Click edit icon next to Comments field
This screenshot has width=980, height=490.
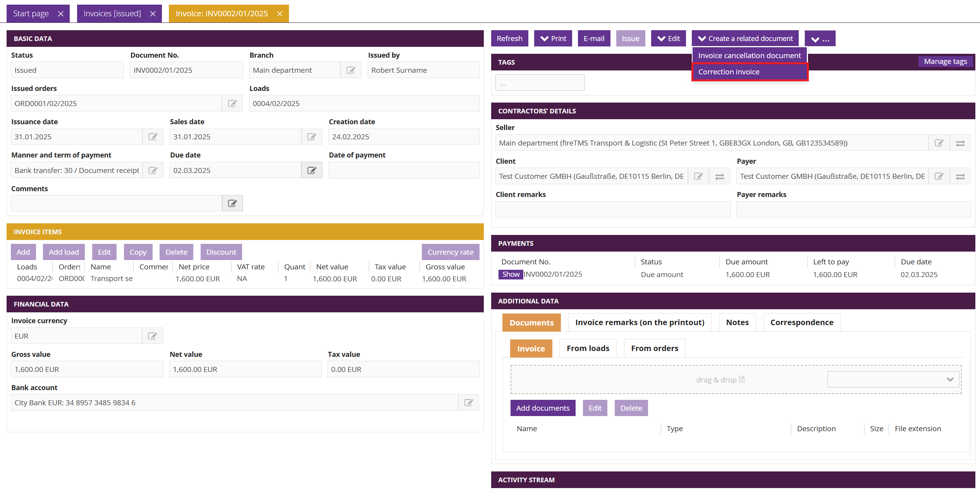(x=232, y=203)
